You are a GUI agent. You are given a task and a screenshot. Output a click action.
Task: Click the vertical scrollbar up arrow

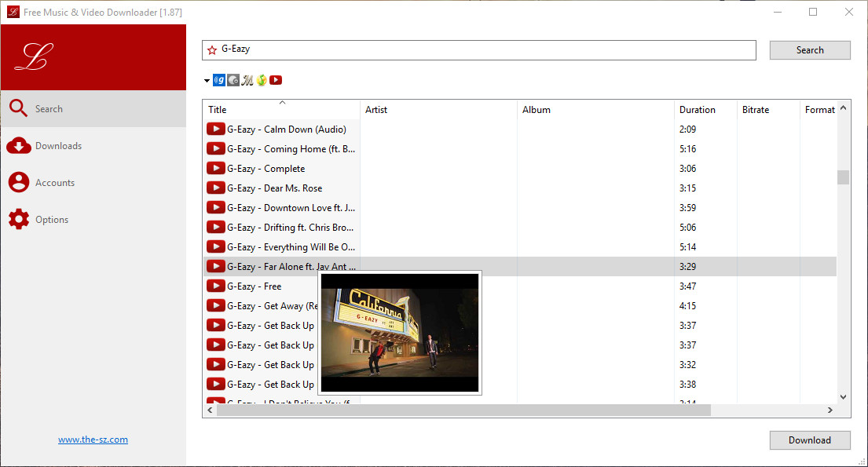pyautogui.click(x=843, y=108)
